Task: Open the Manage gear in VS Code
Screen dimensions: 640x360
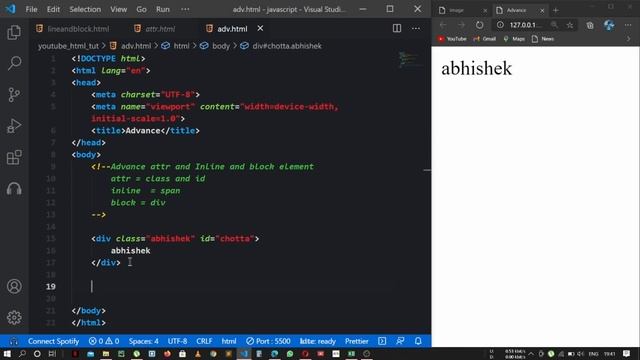Action: [14, 317]
